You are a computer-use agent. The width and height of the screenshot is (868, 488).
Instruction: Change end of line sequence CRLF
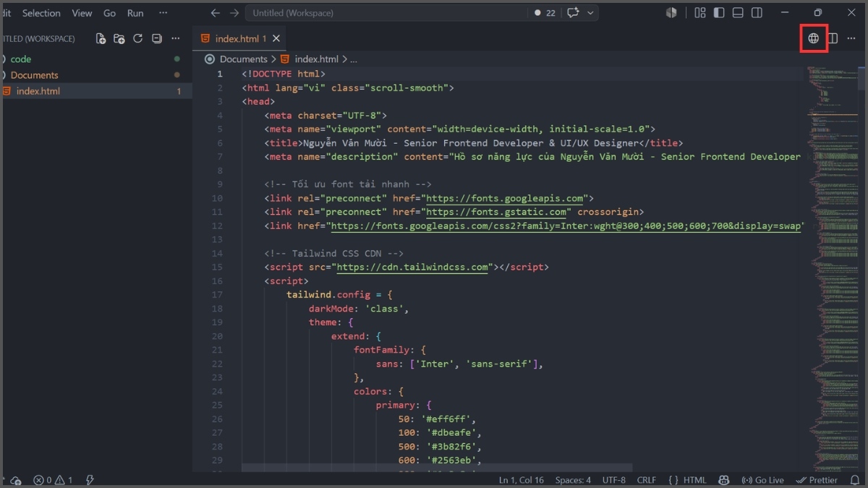click(646, 480)
